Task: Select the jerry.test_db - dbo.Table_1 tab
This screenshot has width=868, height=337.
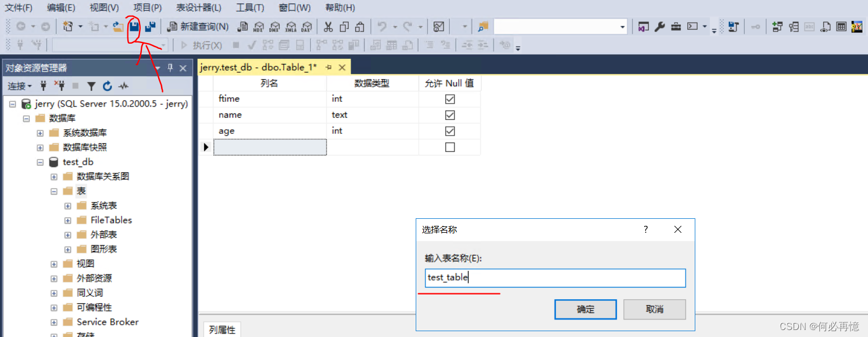Action: point(258,68)
